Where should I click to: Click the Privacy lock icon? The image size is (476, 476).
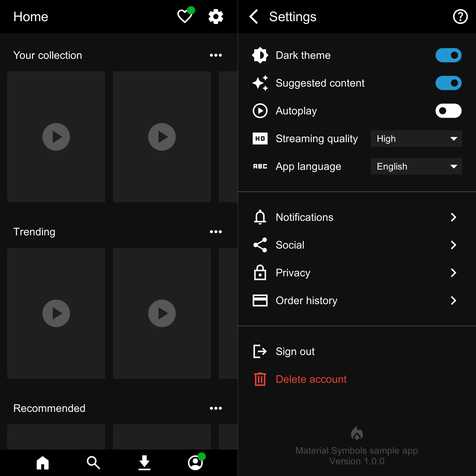[260, 273]
